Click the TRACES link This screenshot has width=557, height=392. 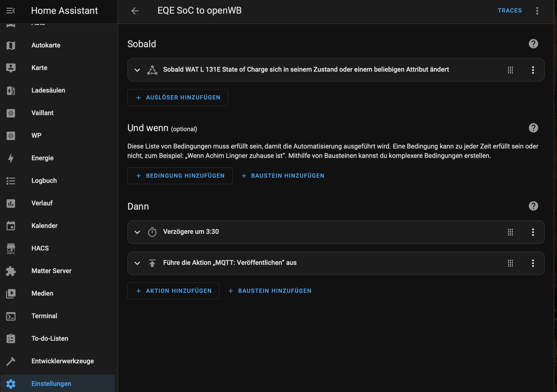[510, 11]
